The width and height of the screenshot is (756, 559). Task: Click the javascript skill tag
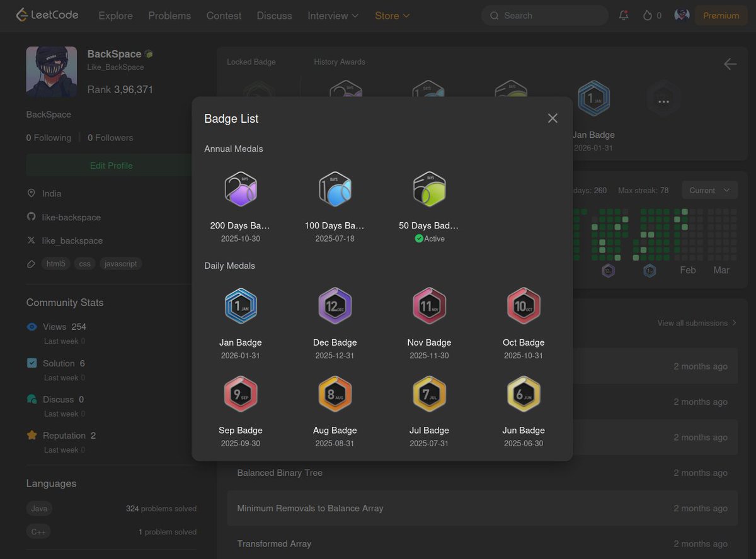[x=120, y=264]
